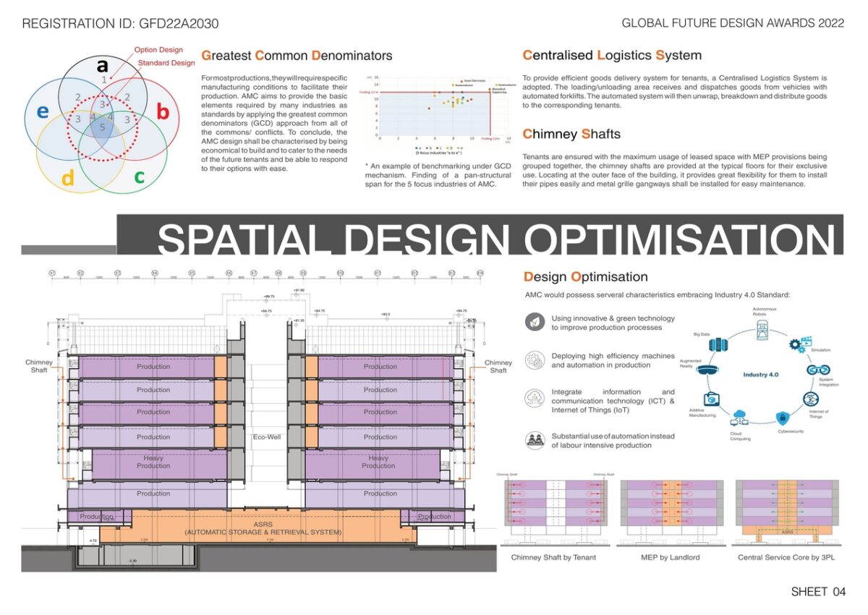Select the Internet of Things icon
Image resolution: width=868 pixels, height=615 pixels.
811,399
